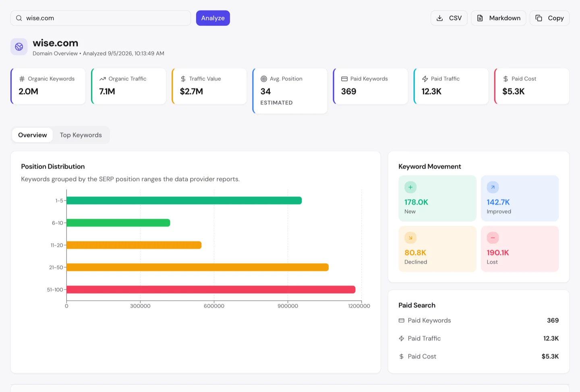
Task: Click the Paid Search panel heading
Action: click(x=417, y=305)
